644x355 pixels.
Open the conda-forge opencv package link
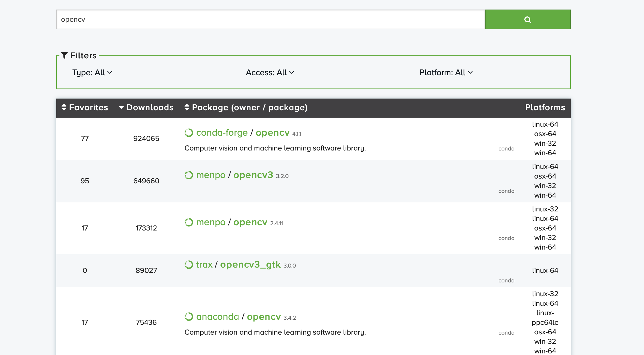point(273,132)
